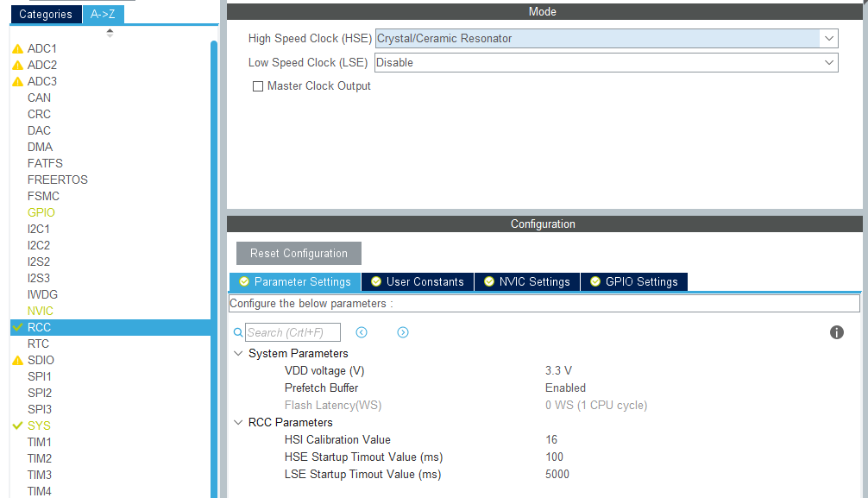This screenshot has height=498, width=868.
Task: Go to next search result arrow
Action: pos(403,332)
